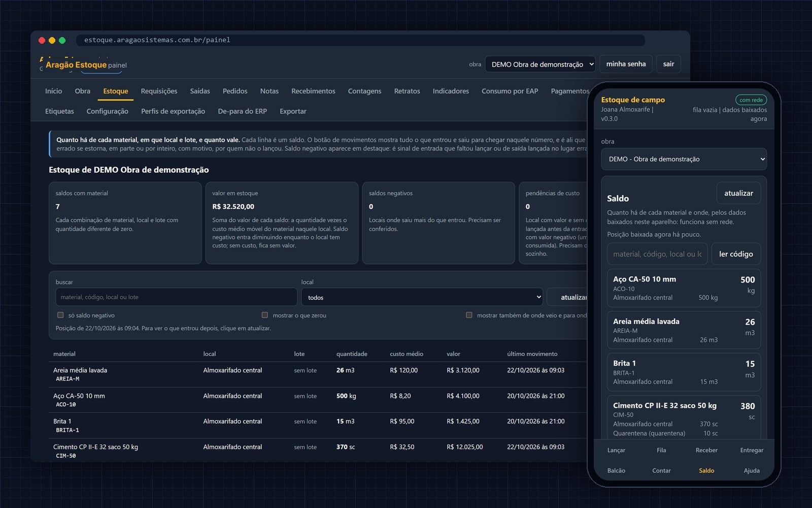Focus the buscar material search field
This screenshot has height=508, width=812.
pyautogui.click(x=176, y=297)
